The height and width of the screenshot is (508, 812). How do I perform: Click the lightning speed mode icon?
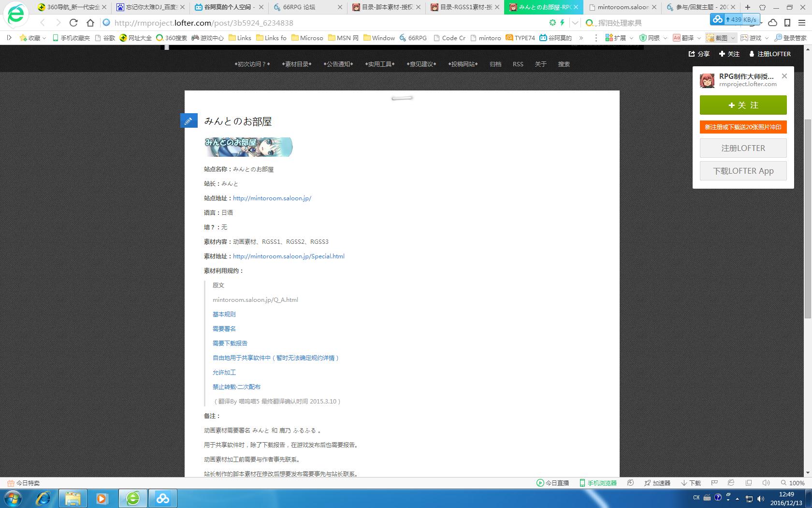click(x=562, y=23)
